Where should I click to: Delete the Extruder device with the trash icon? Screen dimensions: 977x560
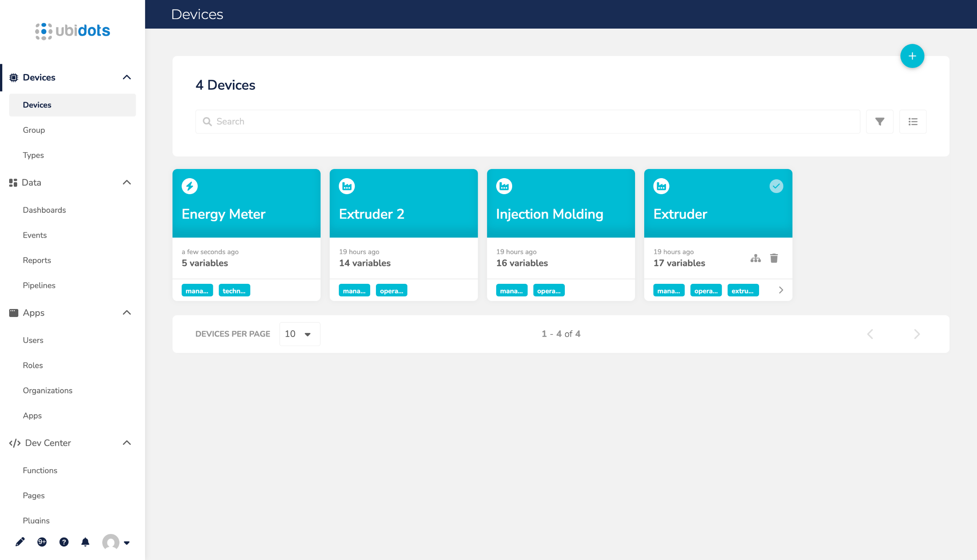pos(774,258)
